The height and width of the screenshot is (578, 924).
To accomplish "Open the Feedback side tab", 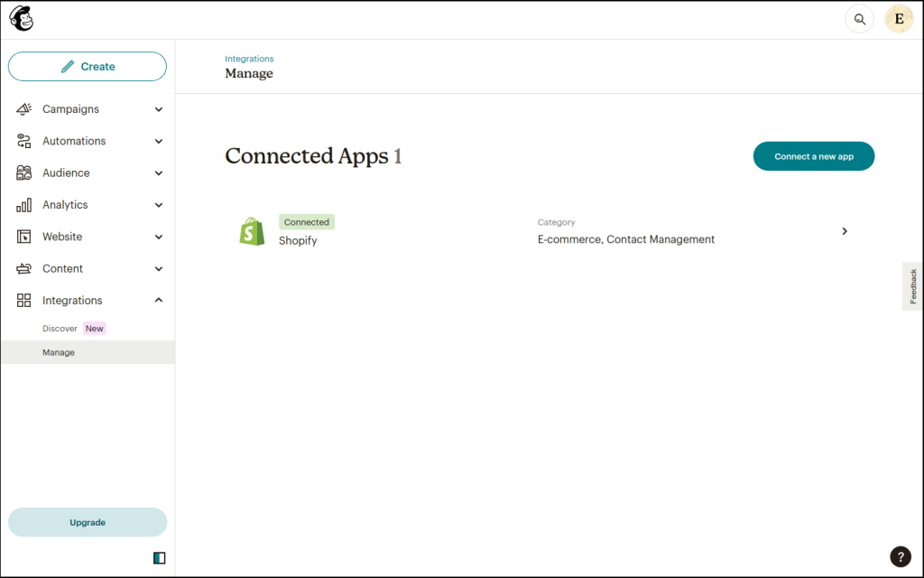I will point(912,286).
